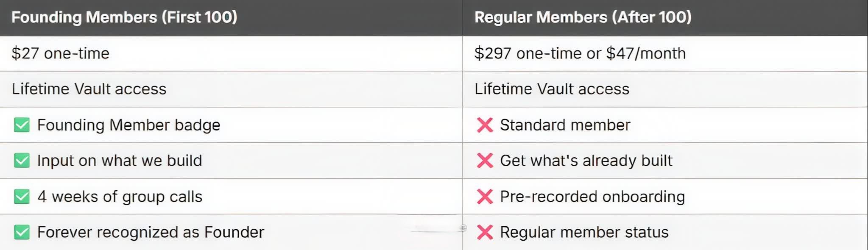Click the Input on what we build text
The image size is (868, 250).
pyautogui.click(x=120, y=161)
